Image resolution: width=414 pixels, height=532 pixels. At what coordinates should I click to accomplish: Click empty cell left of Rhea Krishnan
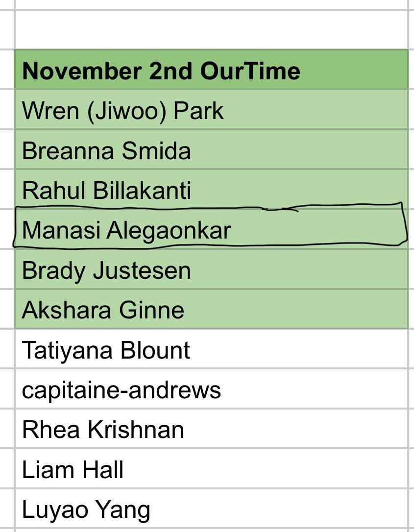[7, 429]
